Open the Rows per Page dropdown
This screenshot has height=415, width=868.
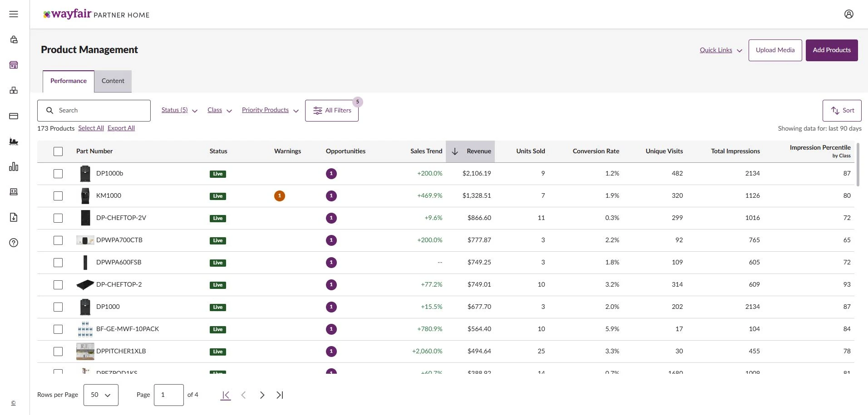[x=101, y=395]
